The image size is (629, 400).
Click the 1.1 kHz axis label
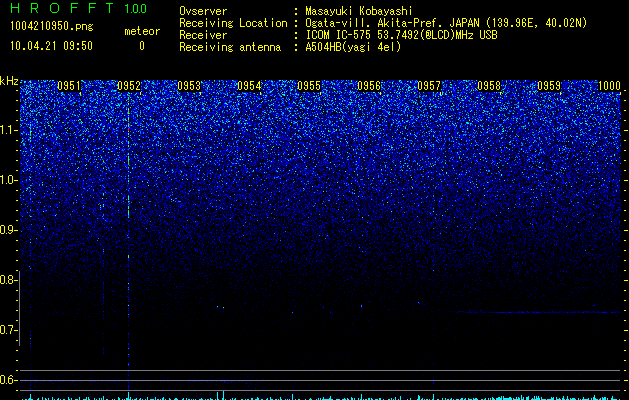point(8,130)
